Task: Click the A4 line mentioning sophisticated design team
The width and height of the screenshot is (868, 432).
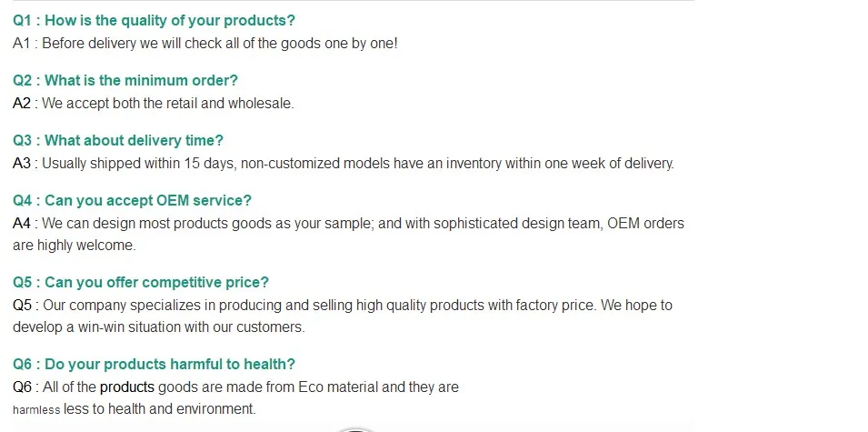Action: coord(348,223)
